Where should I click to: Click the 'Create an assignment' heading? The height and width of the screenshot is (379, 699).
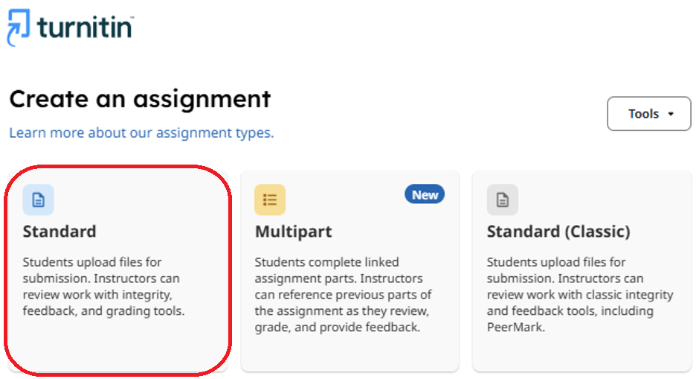pyautogui.click(x=140, y=99)
